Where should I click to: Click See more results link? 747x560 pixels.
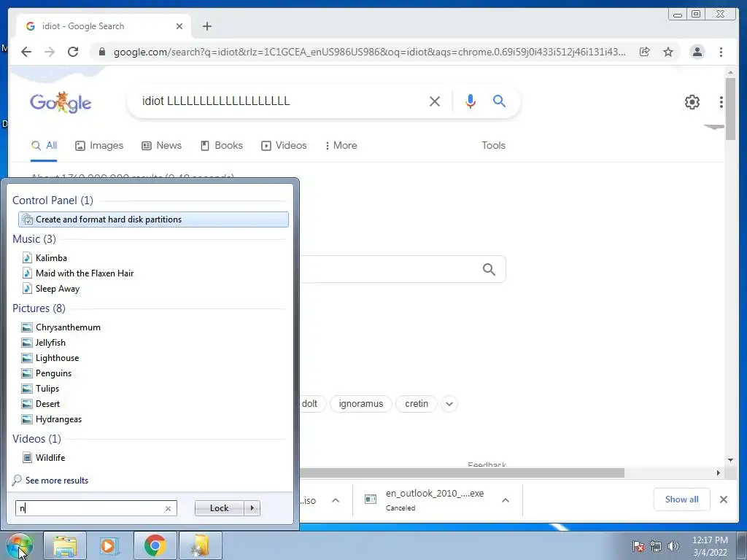click(x=57, y=481)
